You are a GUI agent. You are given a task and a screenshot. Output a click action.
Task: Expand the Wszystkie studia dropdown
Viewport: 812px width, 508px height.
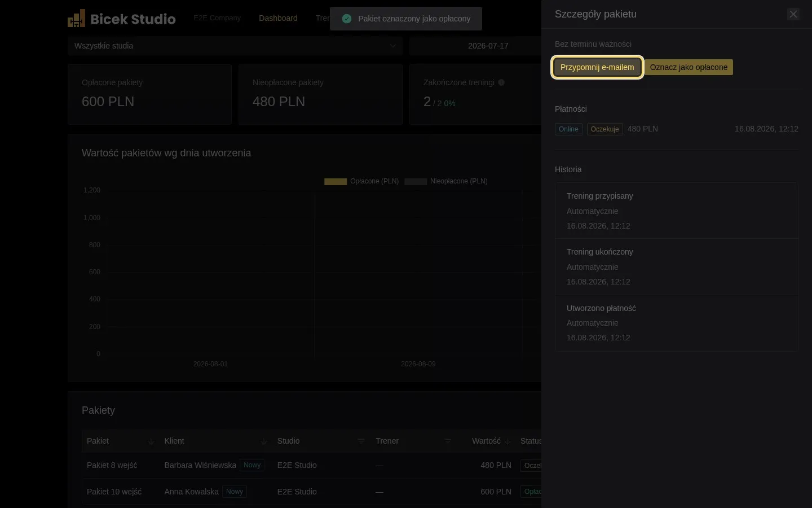(235, 46)
